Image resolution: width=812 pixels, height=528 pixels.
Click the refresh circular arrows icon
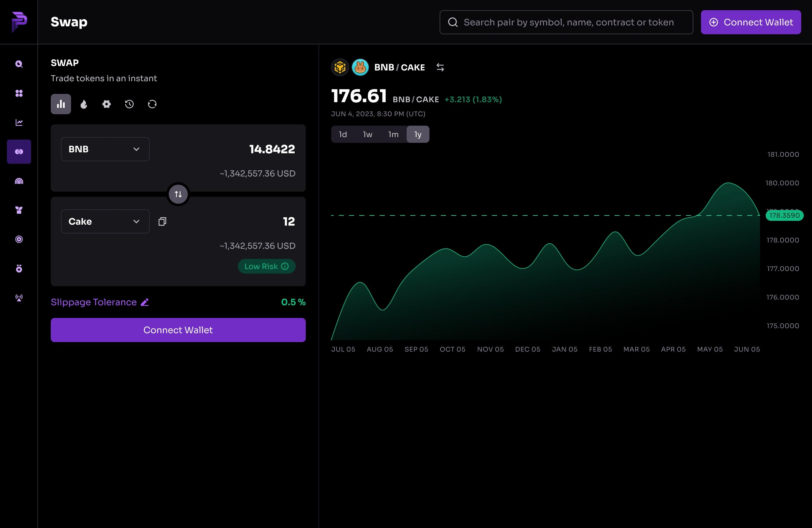[152, 104]
